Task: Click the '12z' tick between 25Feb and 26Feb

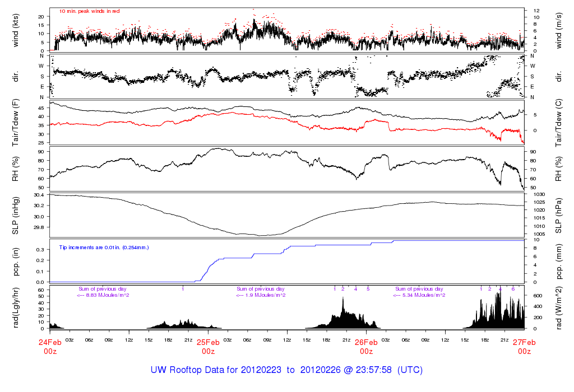Action: click(x=287, y=340)
